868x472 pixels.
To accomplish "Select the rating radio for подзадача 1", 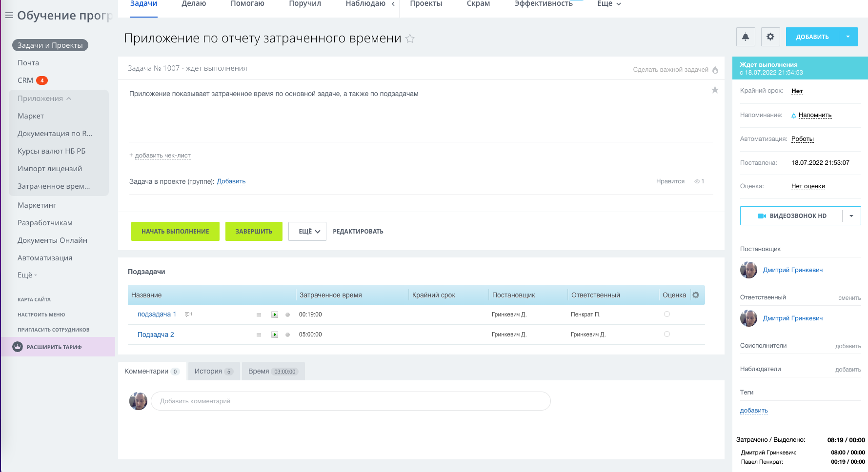I will tap(667, 314).
